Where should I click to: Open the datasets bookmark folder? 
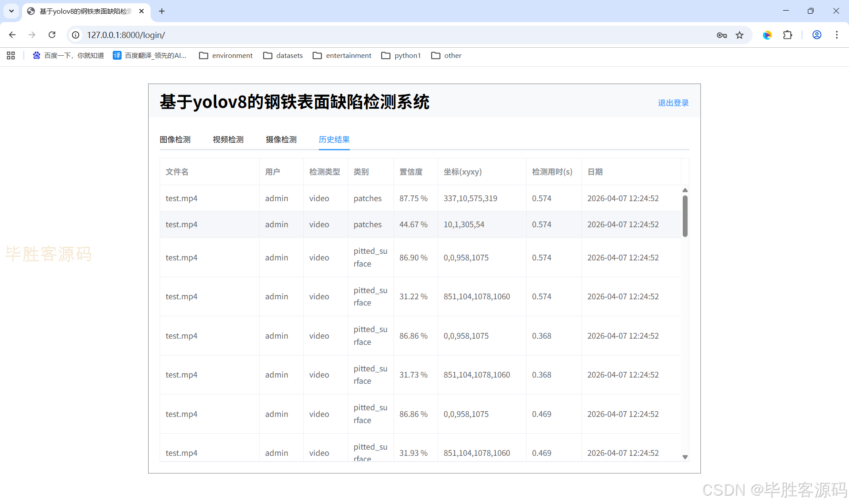[283, 55]
